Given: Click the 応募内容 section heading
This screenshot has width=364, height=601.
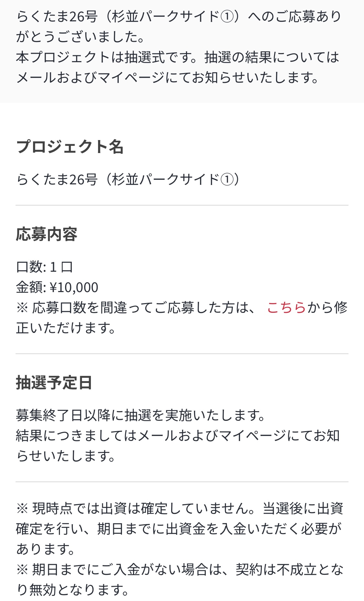Looking at the screenshot, I should 47,235.
